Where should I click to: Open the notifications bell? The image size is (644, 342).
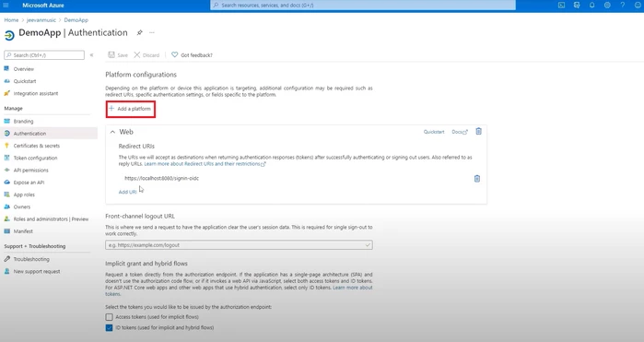[x=591, y=6]
